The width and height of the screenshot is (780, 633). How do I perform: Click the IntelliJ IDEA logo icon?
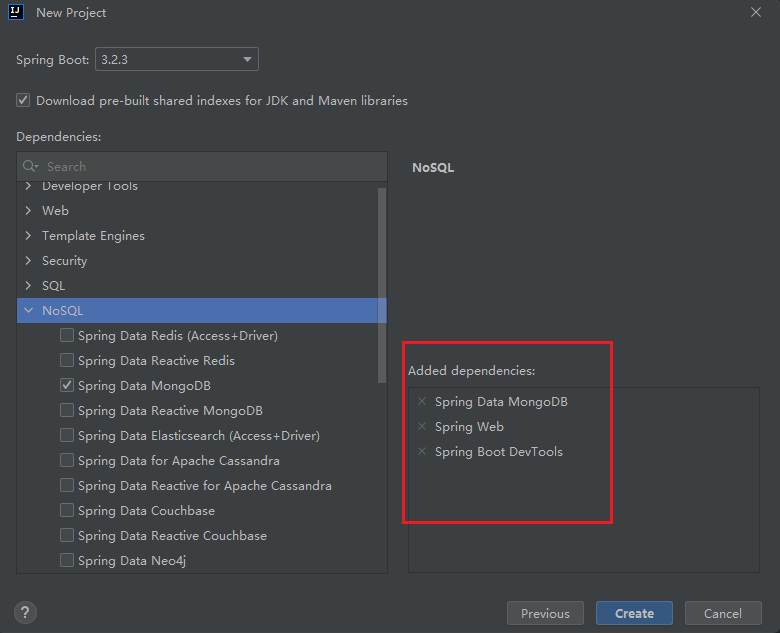coord(16,12)
